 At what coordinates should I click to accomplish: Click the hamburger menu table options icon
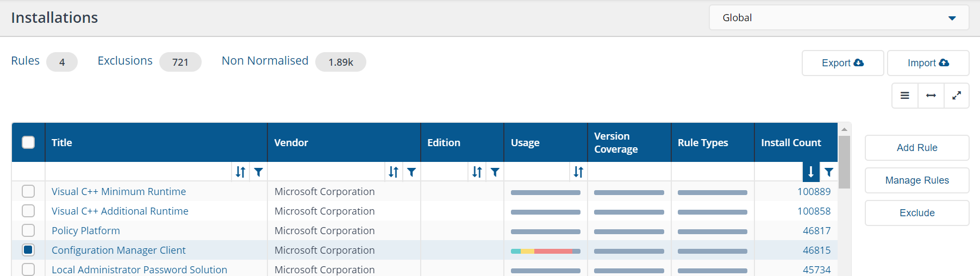[x=905, y=96]
